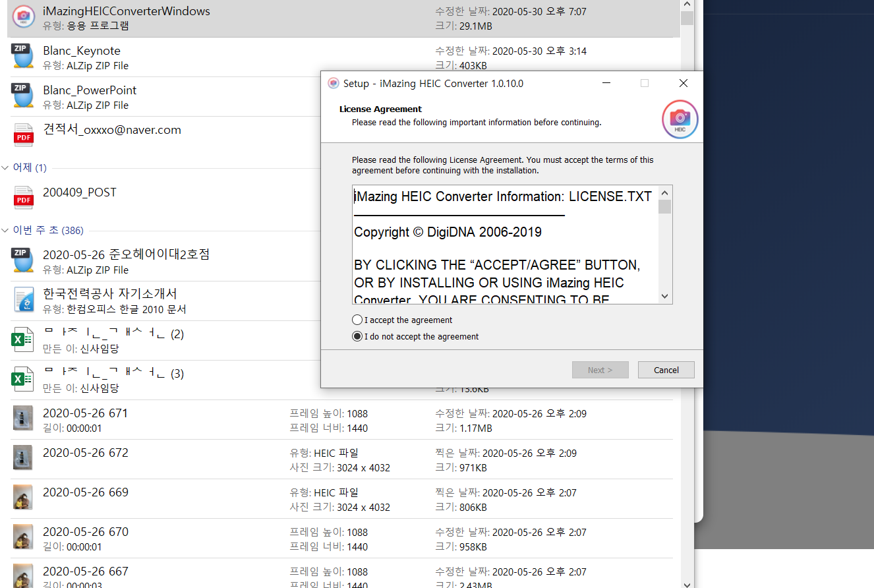Click the thumbnail of 2020-05-26 672
The height and width of the screenshot is (588, 874).
coord(22,457)
